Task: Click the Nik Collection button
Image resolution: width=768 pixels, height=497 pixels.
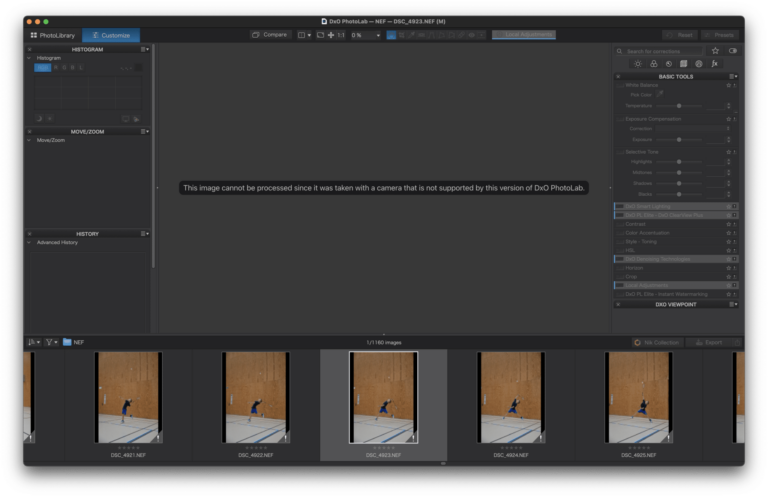Action: pyautogui.click(x=656, y=342)
